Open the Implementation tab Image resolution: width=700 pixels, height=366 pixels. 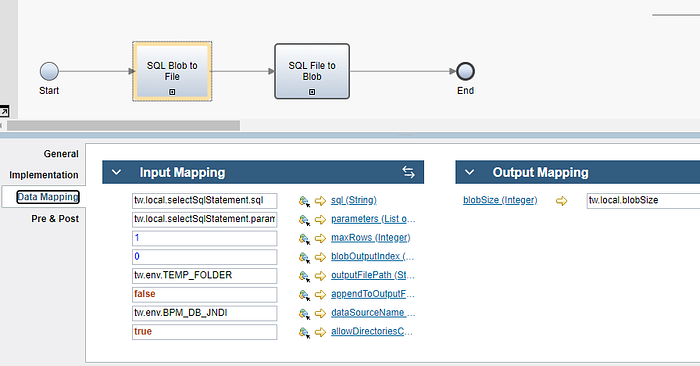44,175
